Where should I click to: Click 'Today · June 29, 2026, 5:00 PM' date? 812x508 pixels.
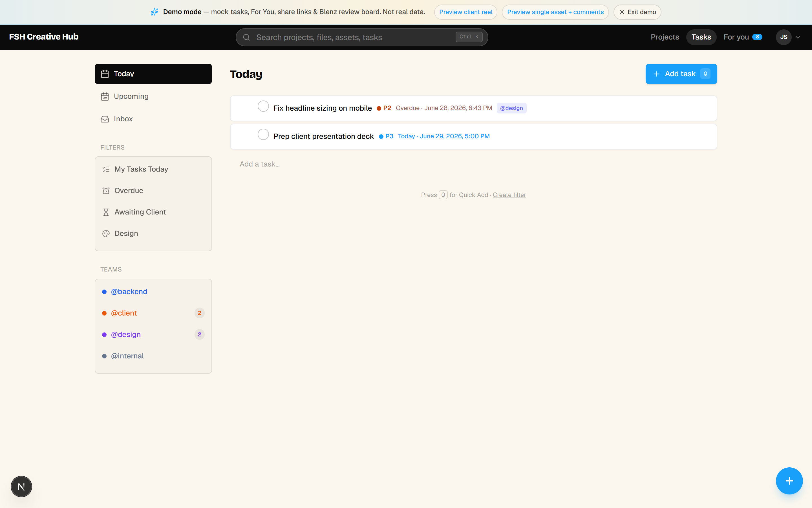[443, 136]
